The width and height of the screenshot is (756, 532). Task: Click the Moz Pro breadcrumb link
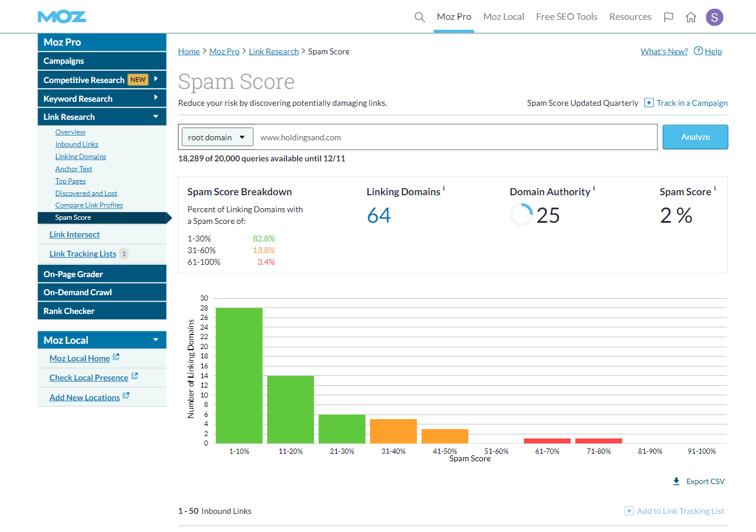point(225,51)
